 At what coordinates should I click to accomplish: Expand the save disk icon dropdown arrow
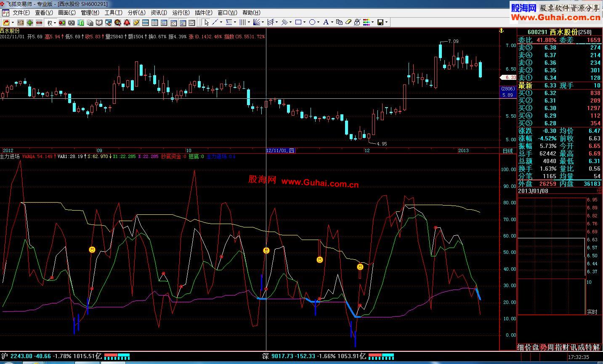click(386, 22)
